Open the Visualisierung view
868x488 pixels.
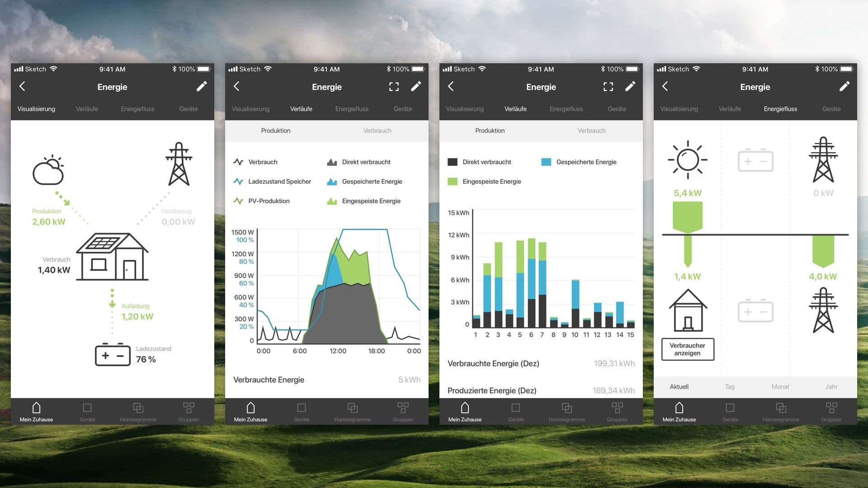pyautogui.click(x=36, y=109)
